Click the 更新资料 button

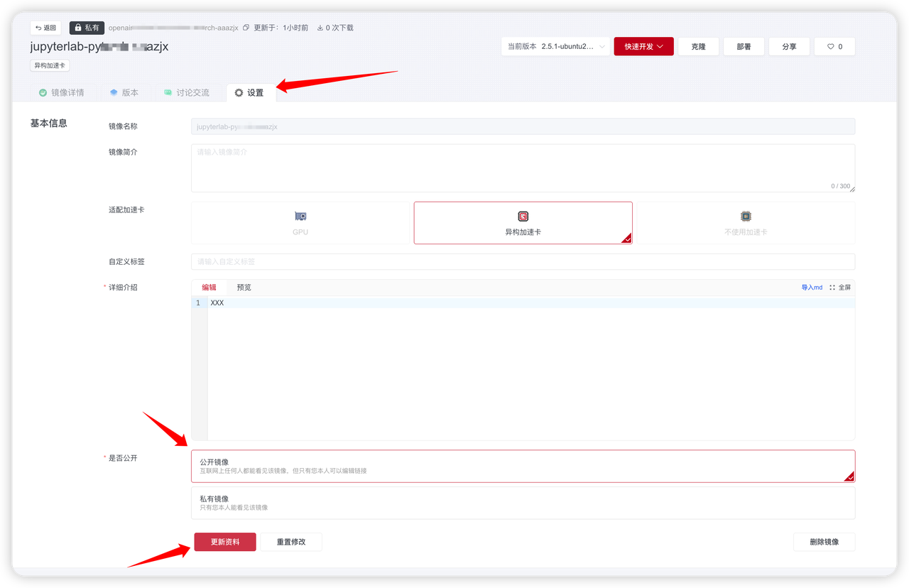click(x=225, y=542)
